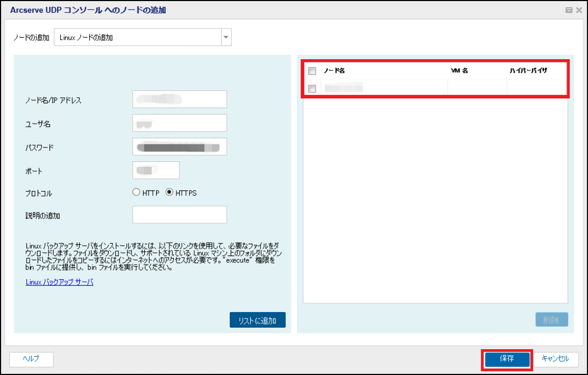Click the VM 名 column header

[459, 70]
